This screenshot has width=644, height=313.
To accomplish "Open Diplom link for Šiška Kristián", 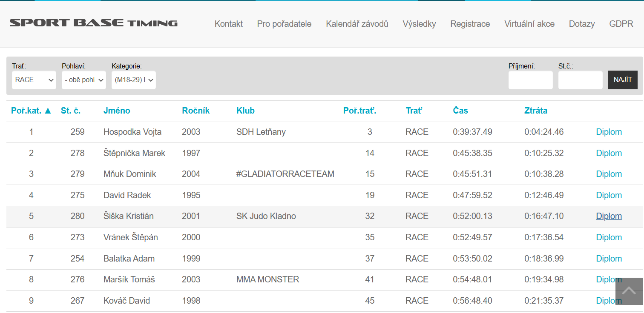I will (609, 216).
